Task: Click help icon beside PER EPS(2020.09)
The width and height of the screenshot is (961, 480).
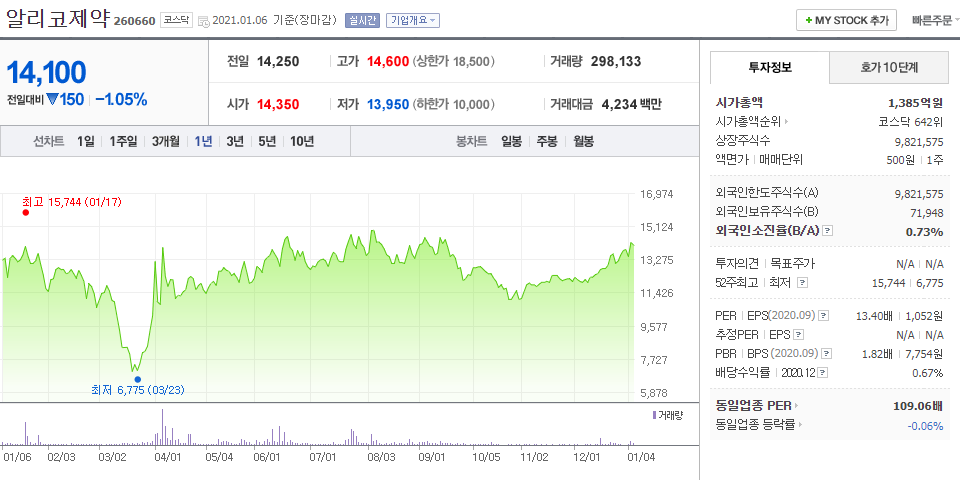Action: coord(824,316)
